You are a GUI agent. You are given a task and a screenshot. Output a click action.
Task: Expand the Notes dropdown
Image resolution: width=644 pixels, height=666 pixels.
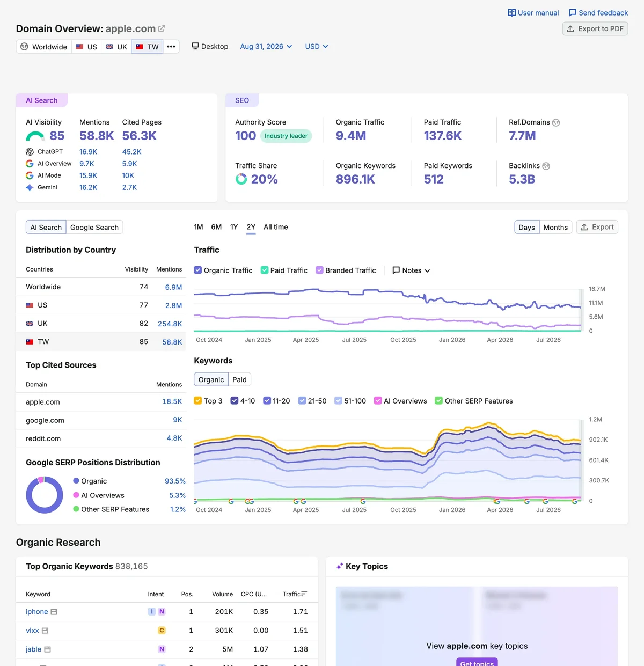[412, 270]
